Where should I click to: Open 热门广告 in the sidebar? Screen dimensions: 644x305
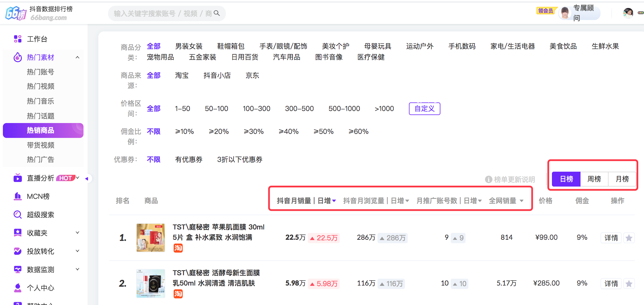click(41, 159)
